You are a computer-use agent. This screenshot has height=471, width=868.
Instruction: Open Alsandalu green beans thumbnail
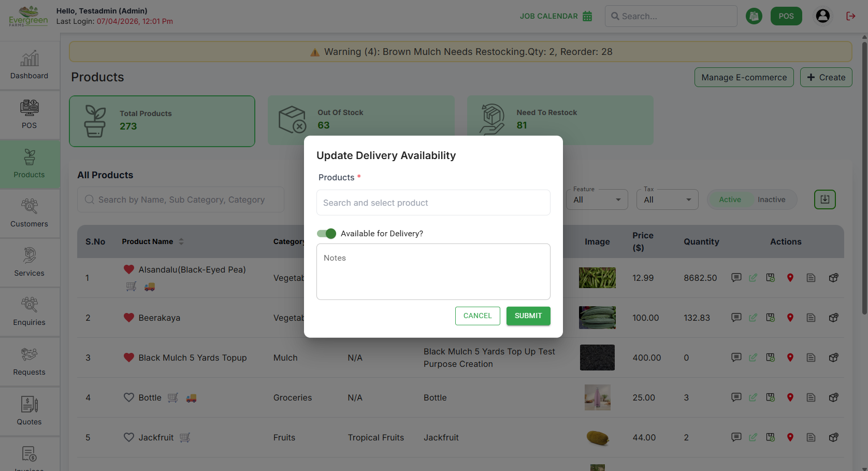click(x=597, y=278)
